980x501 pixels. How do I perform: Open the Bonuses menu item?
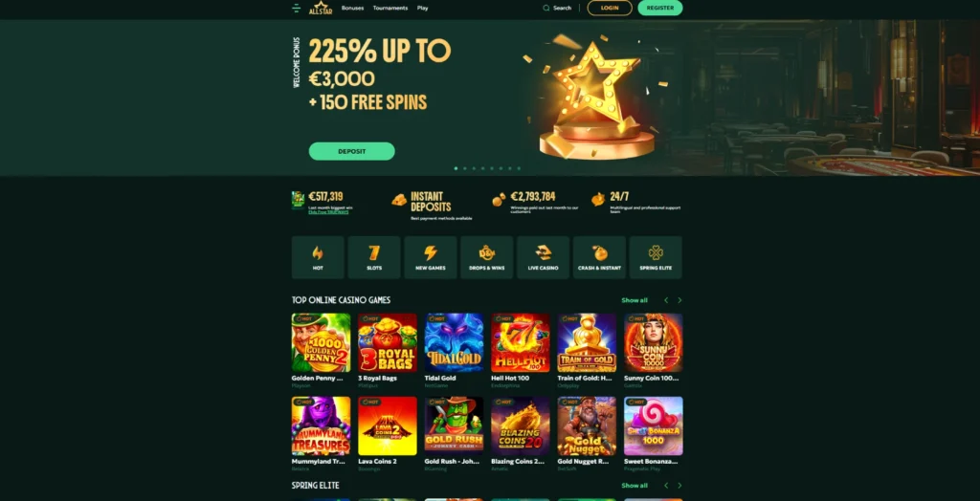coord(352,8)
